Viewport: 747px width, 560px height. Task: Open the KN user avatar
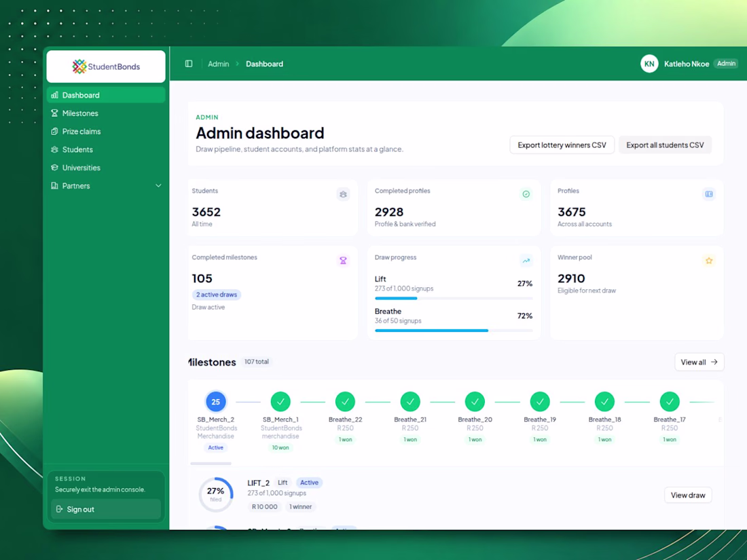649,64
